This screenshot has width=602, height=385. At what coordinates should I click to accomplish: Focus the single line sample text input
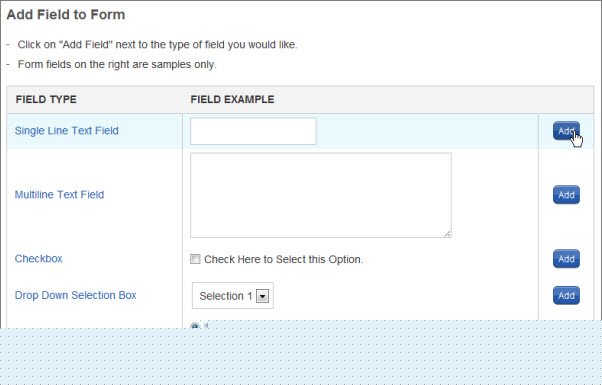(x=253, y=131)
